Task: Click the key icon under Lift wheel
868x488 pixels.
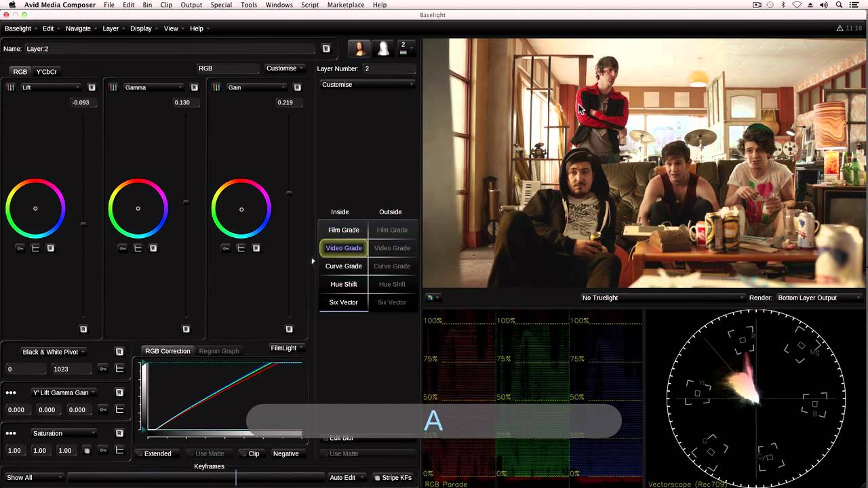Action: [20, 249]
